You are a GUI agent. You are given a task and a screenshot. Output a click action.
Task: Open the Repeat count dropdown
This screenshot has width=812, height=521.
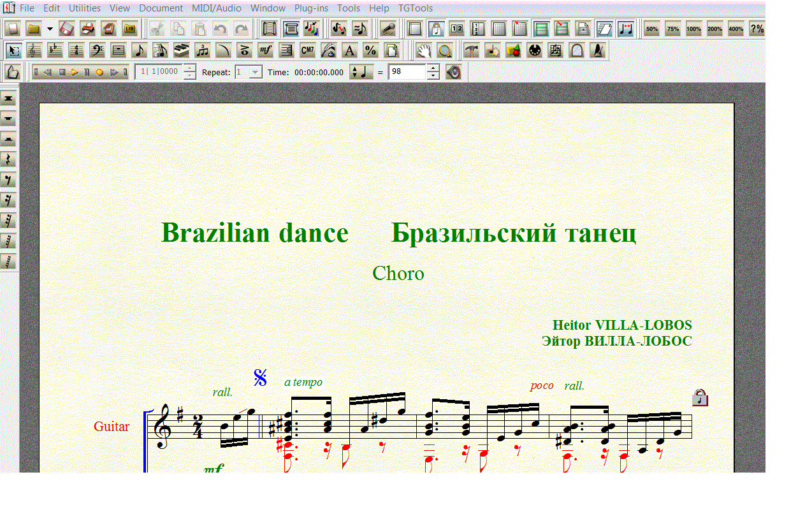pyautogui.click(x=256, y=72)
